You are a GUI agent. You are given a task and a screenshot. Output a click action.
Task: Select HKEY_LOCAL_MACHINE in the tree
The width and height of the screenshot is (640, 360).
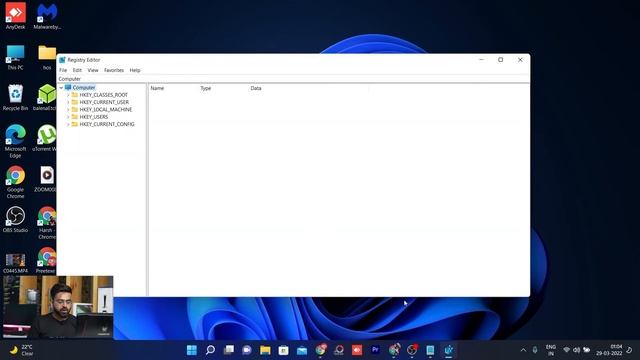tap(106, 110)
